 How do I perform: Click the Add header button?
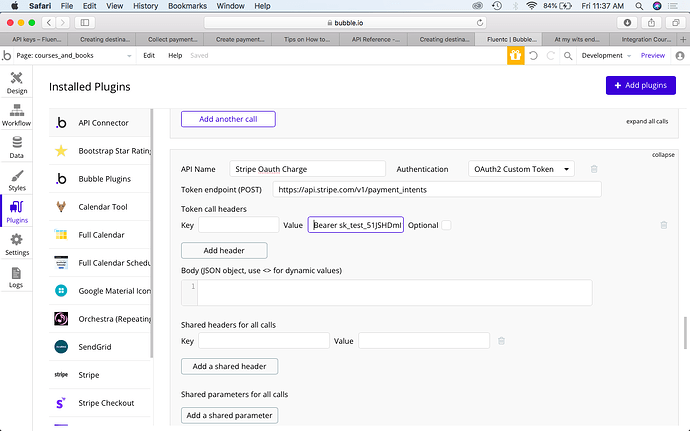224,250
